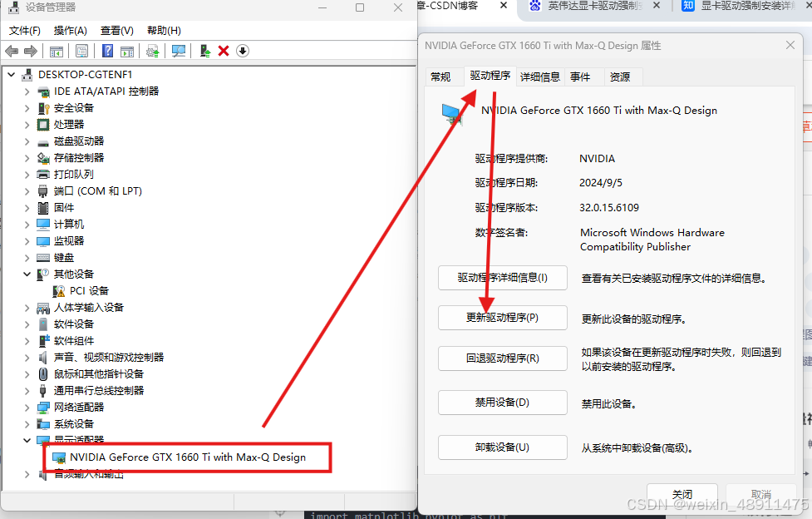812x519 pixels.
Task: Click the 处理器 chip icon
Action: (43, 125)
